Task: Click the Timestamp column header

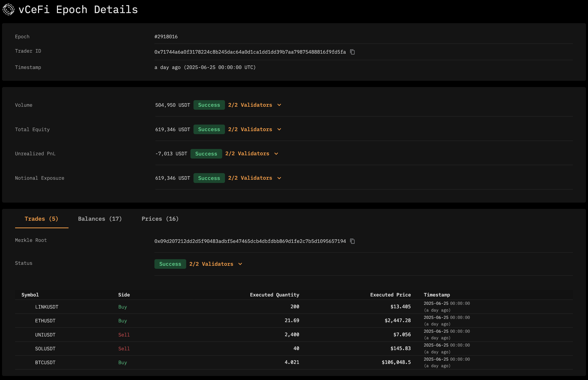Action: click(x=437, y=295)
